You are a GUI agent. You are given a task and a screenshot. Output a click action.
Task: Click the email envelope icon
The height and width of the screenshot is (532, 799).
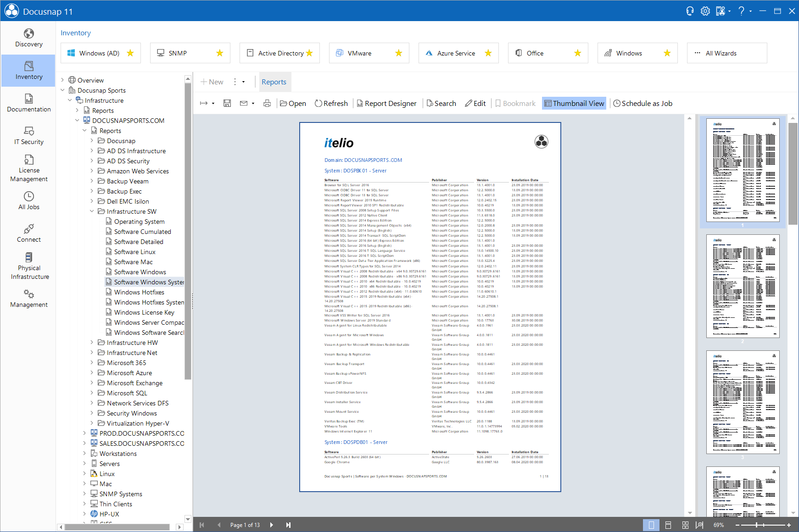(244, 103)
